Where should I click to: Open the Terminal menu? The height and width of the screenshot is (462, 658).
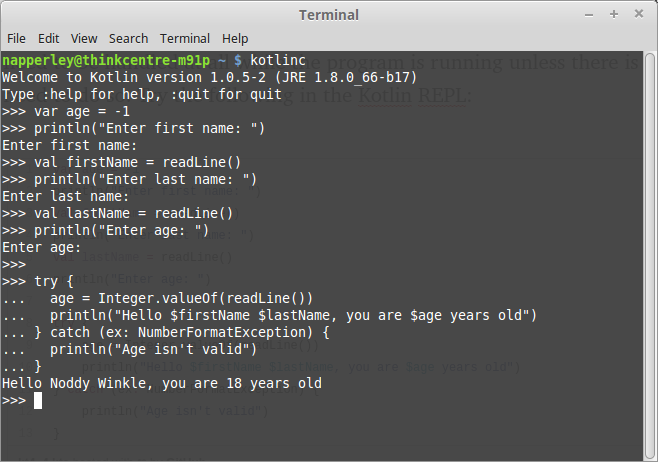185,39
